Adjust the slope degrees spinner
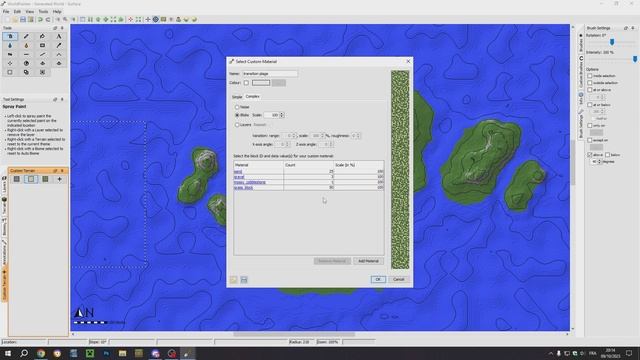Viewport: 640px width, 360px height. pyautogui.click(x=599, y=162)
